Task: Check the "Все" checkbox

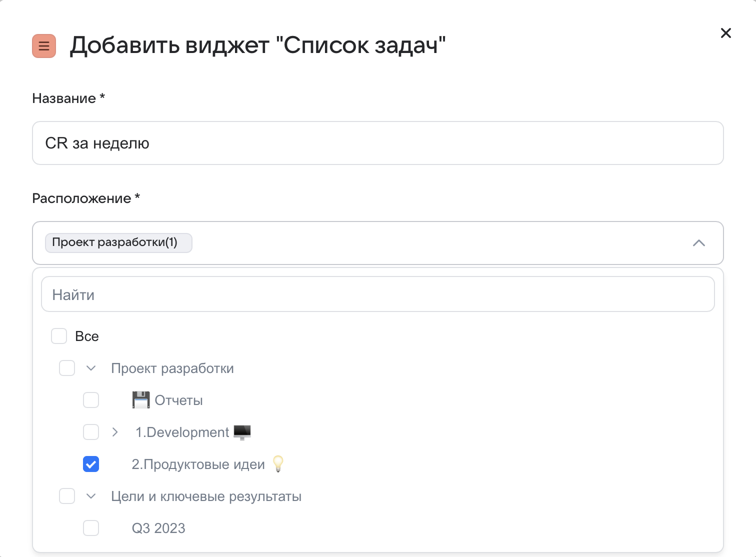Action: [x=59, y=336]
